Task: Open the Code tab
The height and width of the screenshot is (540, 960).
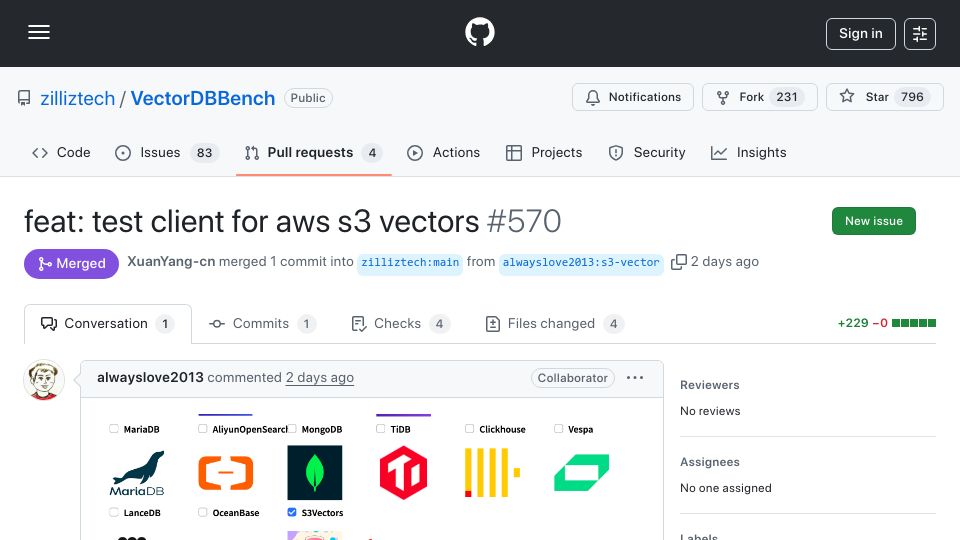Action: 61,152
